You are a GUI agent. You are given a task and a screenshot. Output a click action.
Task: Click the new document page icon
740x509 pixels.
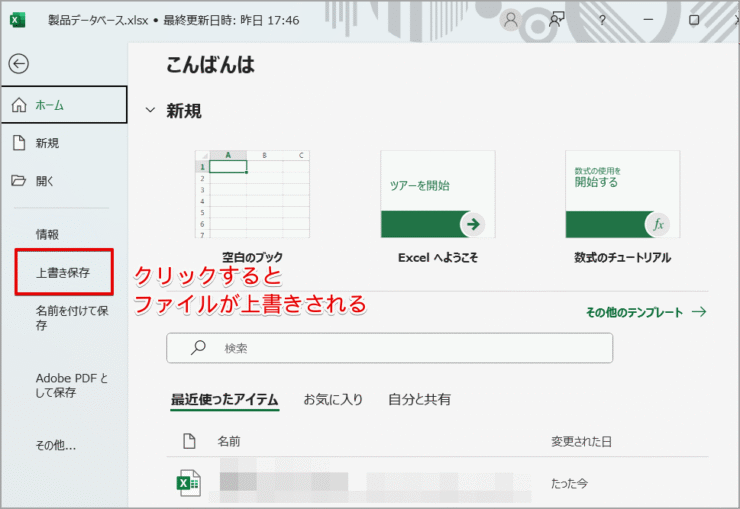[x=19, y=142]
